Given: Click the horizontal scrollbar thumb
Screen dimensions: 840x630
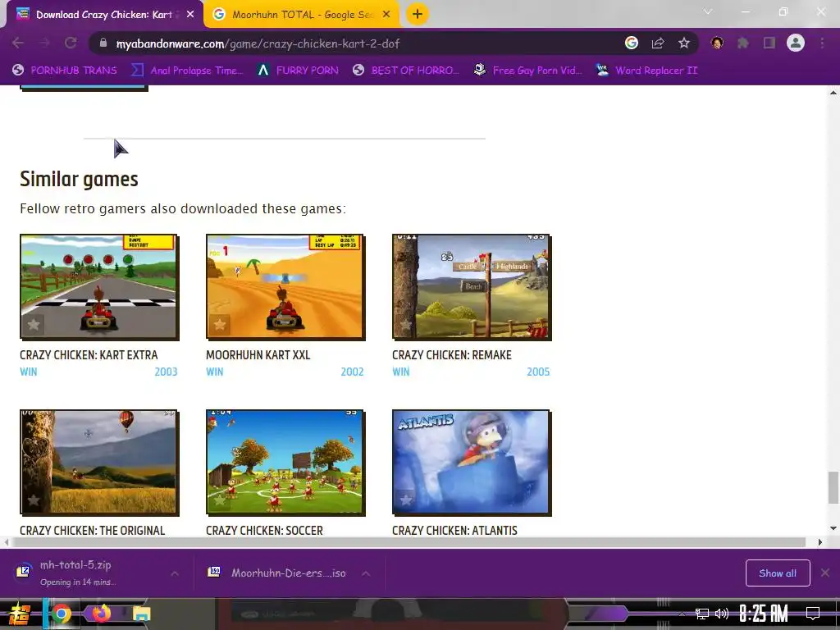Looking at the screenshot, I should (x=409, y=542).
